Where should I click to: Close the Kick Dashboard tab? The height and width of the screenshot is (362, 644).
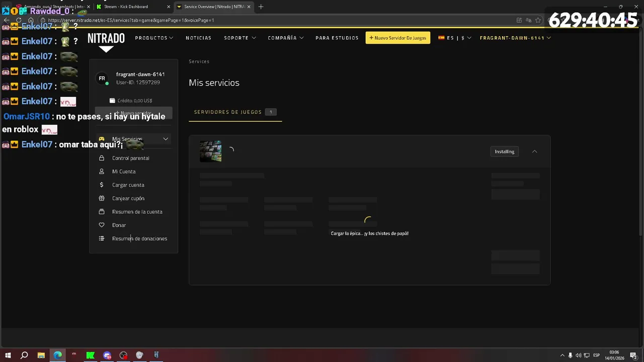168,7
